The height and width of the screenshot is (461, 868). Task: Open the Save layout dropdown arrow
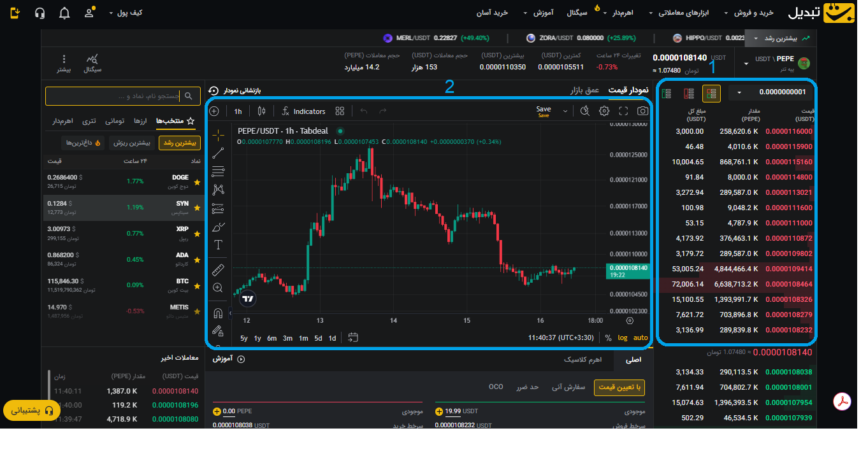coord(565,111)
